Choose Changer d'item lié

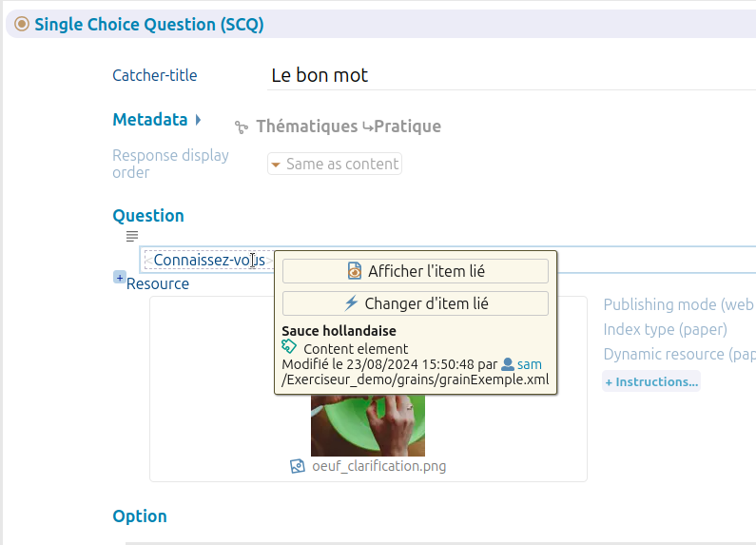[416, 303]
